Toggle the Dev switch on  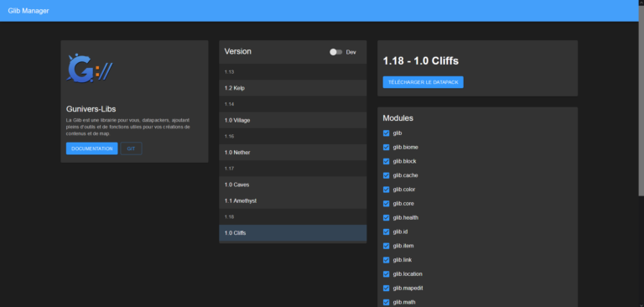click(335, 52)
